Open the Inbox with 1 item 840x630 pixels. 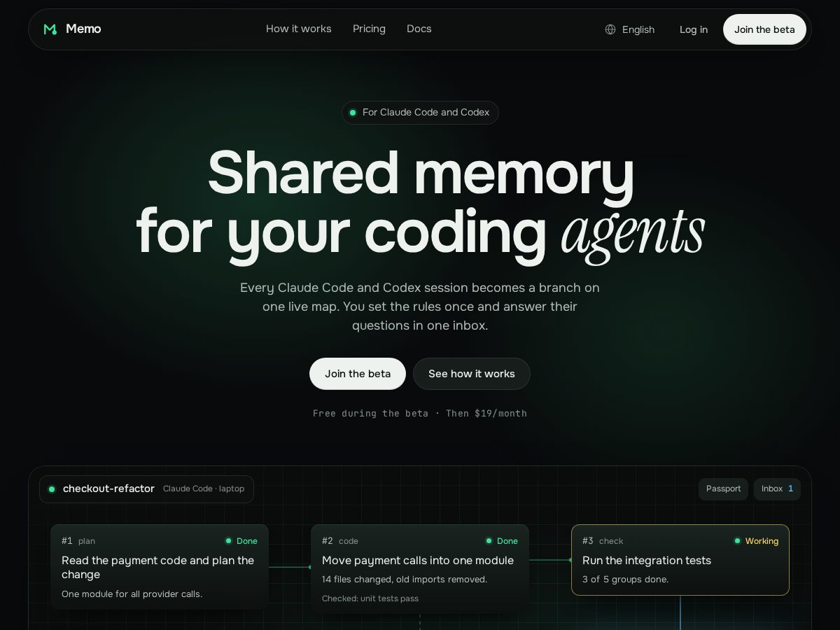777,489
